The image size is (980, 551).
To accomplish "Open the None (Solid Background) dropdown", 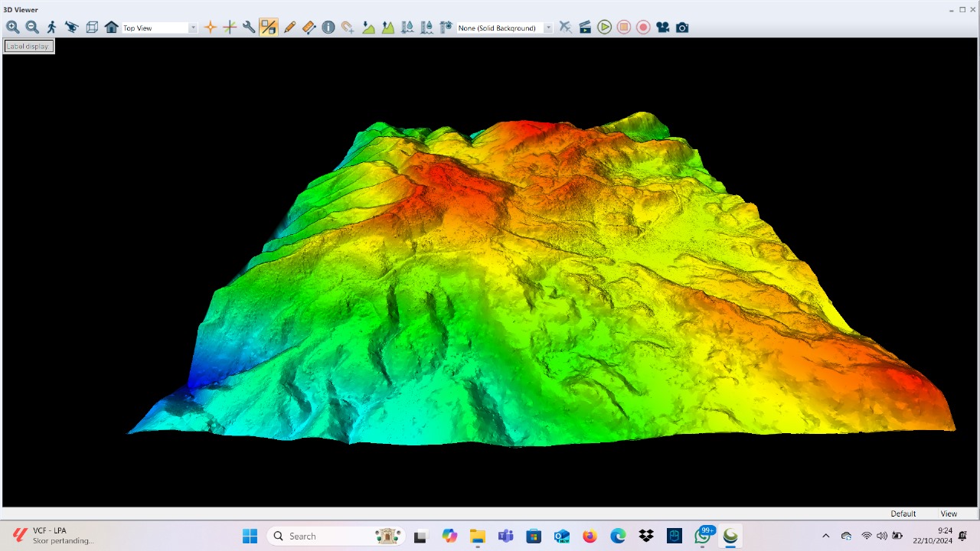I will (x=505, y=28).
